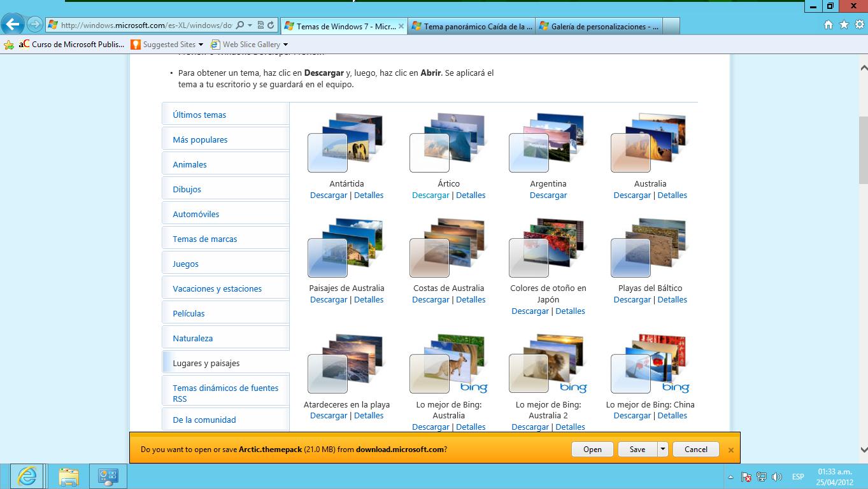Image resolution: width=868 pixels, height=489 pixels.
Task: Click the Argentina theme thumbnail
Action: [x=546, y=143]
